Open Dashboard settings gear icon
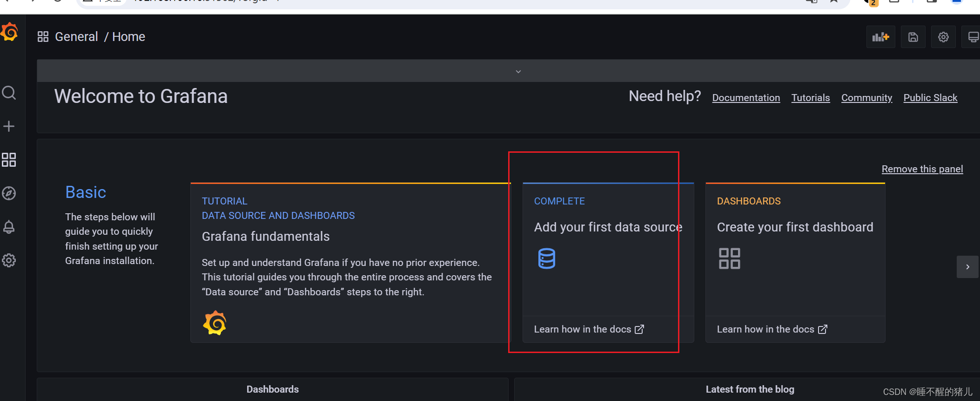The height and width of the screenshot is (401, 980). click(943, 37)
